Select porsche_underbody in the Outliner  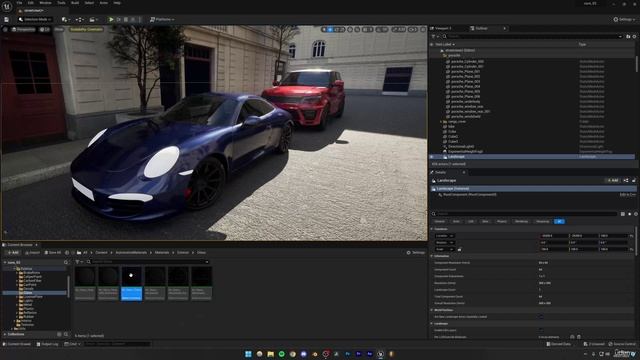(x=465, y=102)
